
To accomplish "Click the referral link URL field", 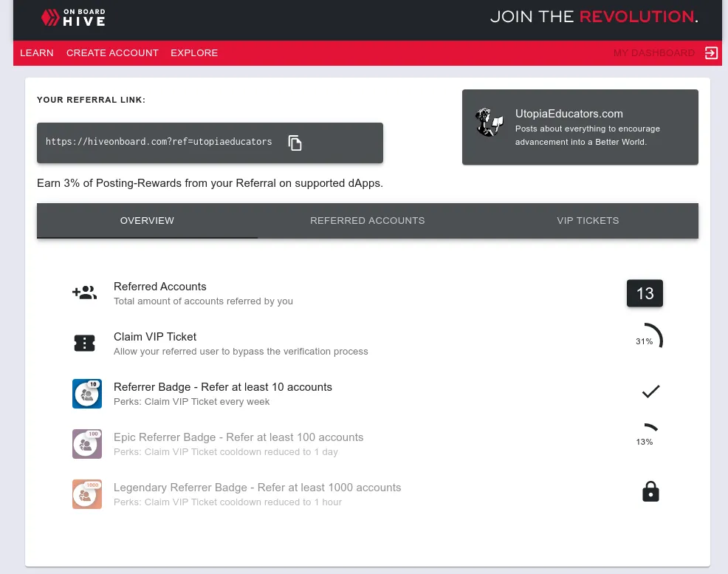I will click(x=210, y=143).
